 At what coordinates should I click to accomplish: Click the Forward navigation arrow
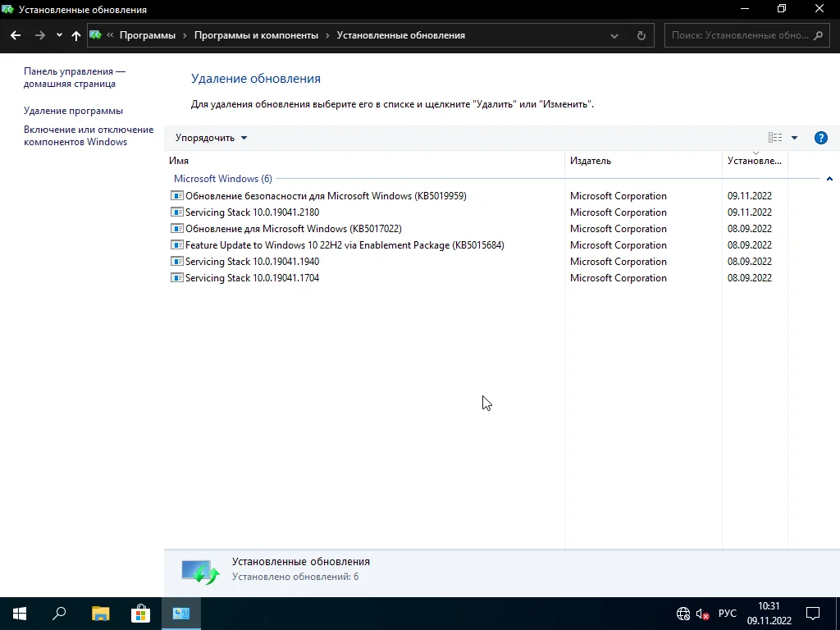pyautogui.click(x=39, y=35)
